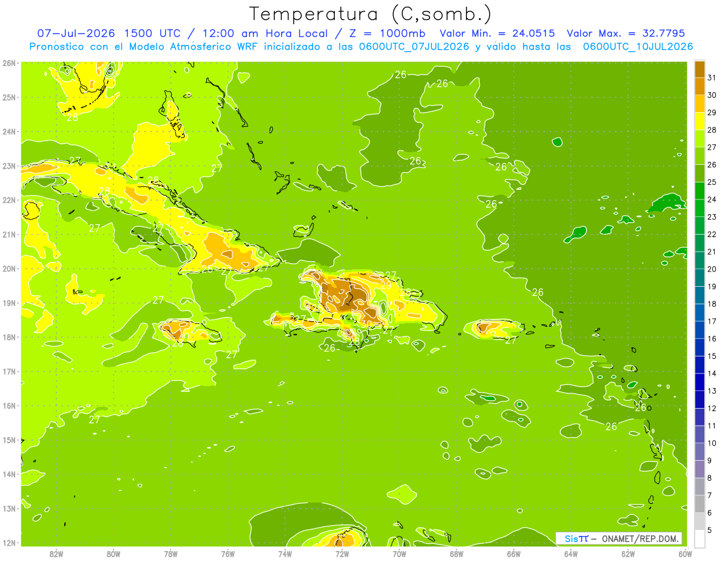The width and height of the screenshot is (728, 562).
Task: Click the white legend swatch below 5
Action: coord(699,538)
